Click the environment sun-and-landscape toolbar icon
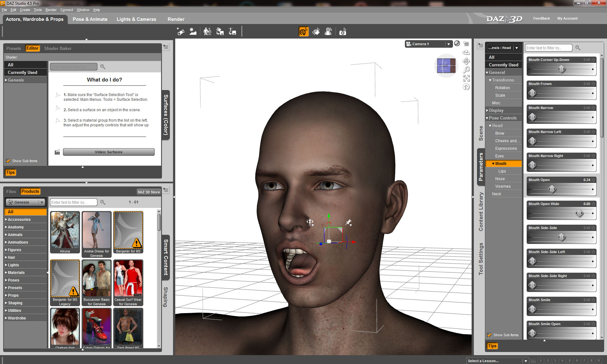The image size is (607, 364). (193, 31)
